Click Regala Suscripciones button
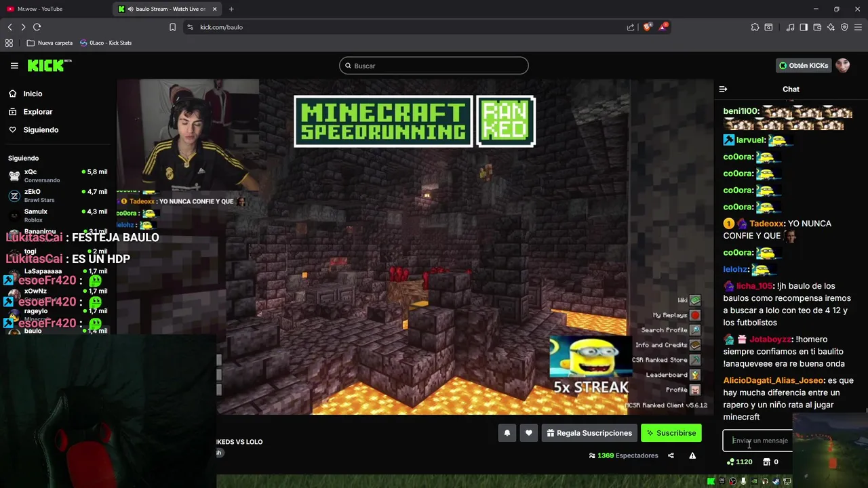868x488 pixels. (589, 433)
